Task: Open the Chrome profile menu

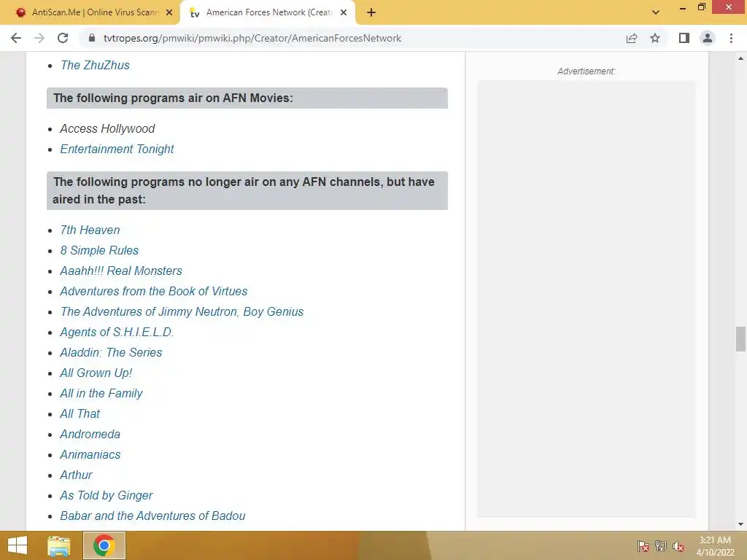Action: 708,38
